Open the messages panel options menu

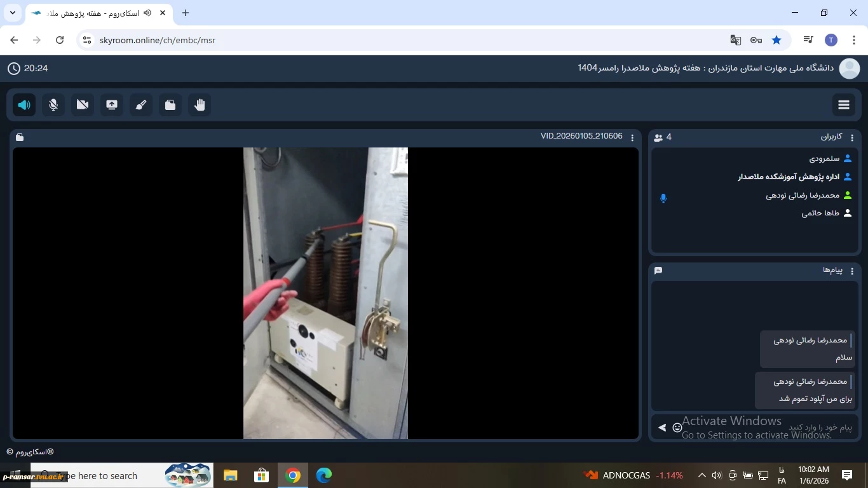852,271
